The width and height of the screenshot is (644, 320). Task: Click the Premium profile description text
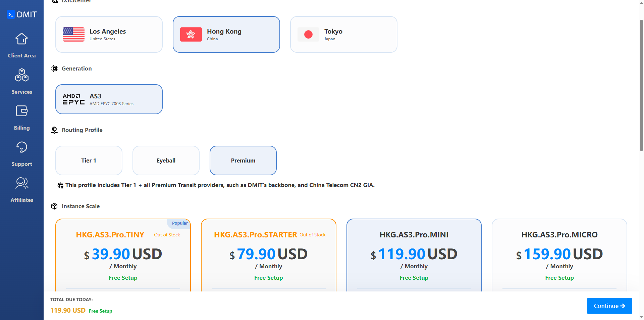(x=220, y=185)
